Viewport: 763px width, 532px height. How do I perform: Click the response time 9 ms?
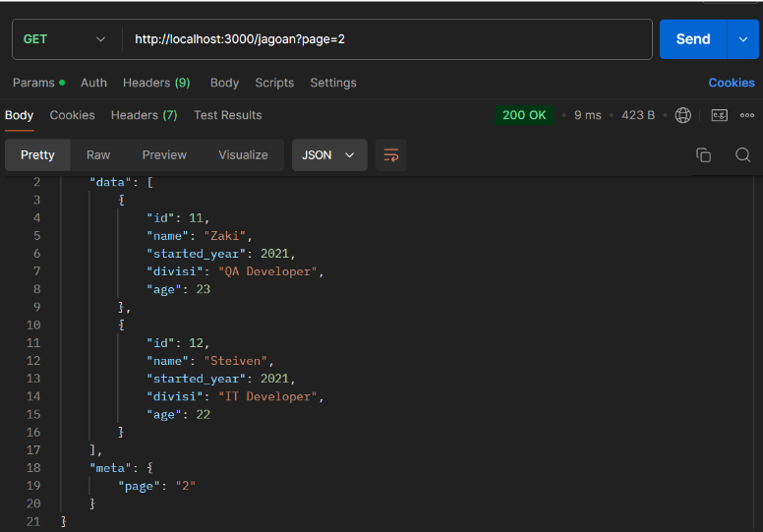coord(587,115)
